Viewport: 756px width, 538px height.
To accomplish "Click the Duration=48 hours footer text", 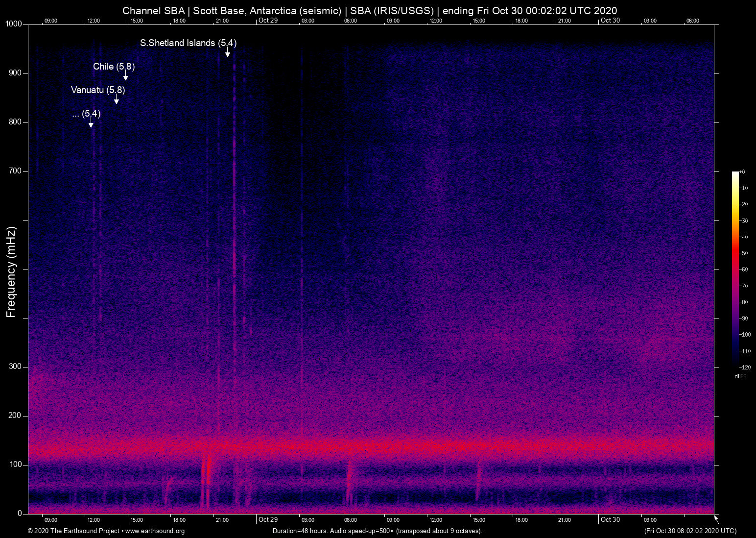I will click(377, 531).
